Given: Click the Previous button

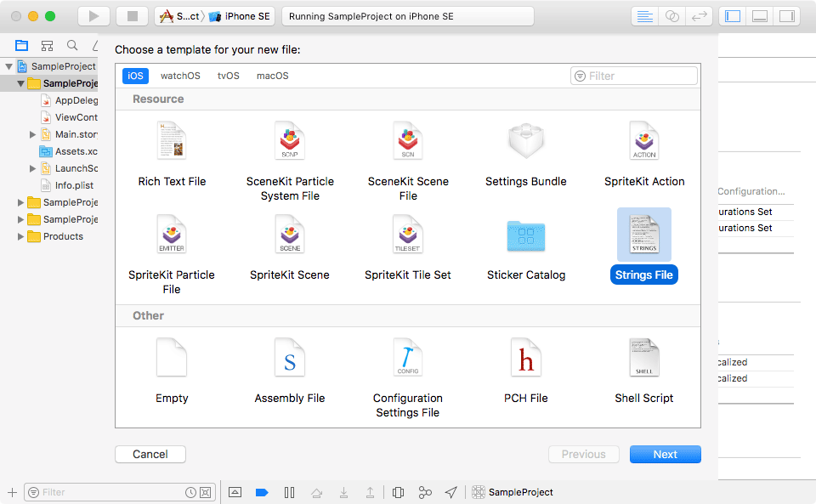Looking at the screenshot, I should 583,454.
